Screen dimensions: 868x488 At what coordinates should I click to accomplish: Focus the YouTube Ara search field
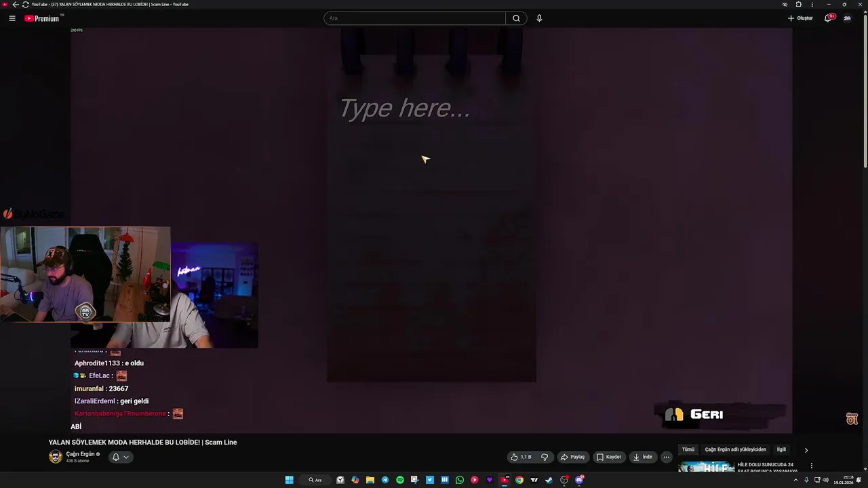point(414,18)
